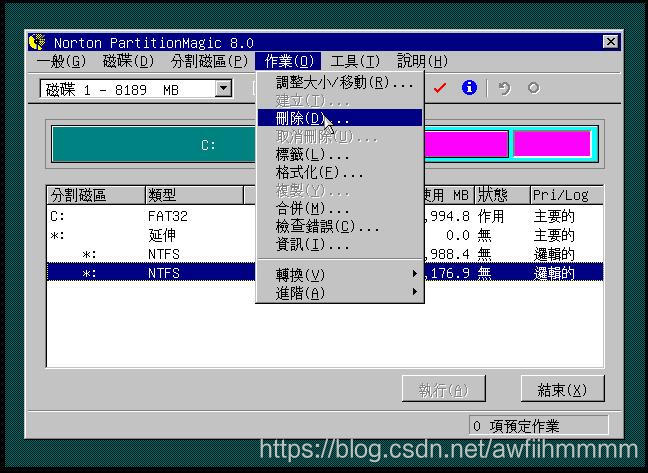Choose 檢查錯誤(C) menu entry
Viewport: 648px width, 473px height.
340,226
